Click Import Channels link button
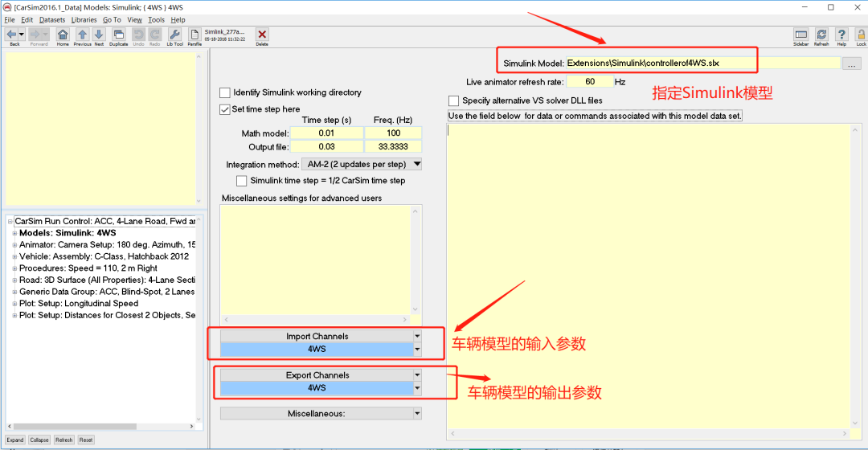Image resolution: width=868 pixels, height=450 pixels. [317, 336]
